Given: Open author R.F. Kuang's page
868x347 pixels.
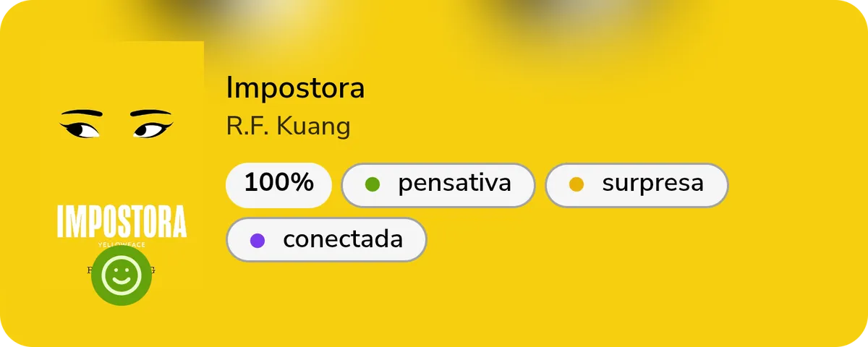Looking at the screenshot, I should 288,126.
